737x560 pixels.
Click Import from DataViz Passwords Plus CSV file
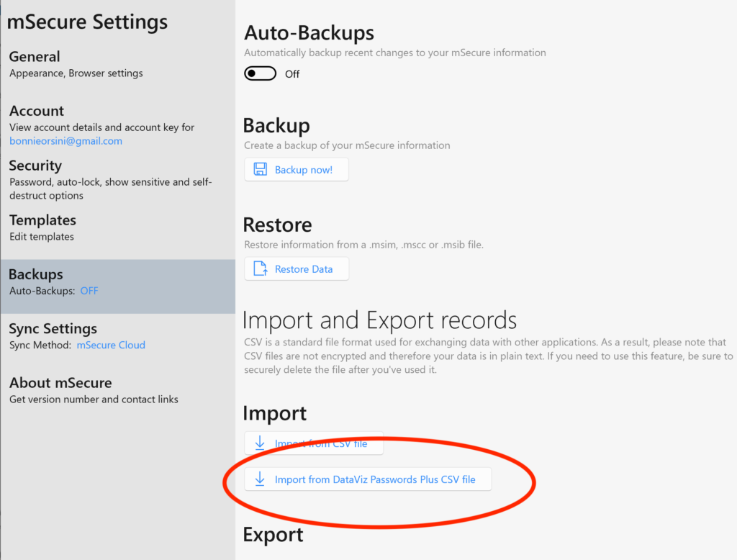pos(368,479)
